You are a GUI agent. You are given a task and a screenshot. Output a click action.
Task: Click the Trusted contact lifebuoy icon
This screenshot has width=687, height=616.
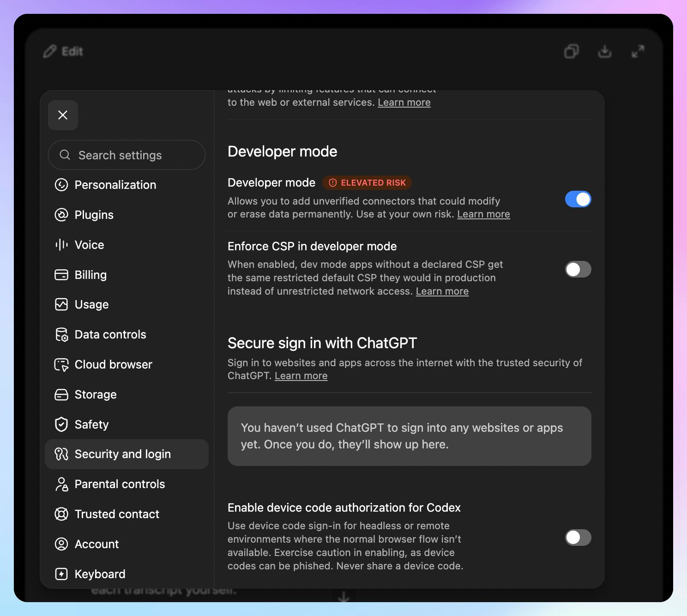61,514
